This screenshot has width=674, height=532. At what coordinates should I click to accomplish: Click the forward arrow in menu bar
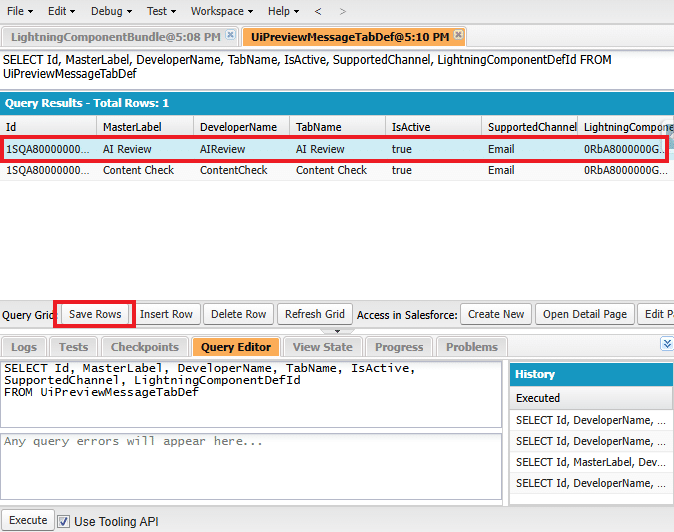click(343, 12)
